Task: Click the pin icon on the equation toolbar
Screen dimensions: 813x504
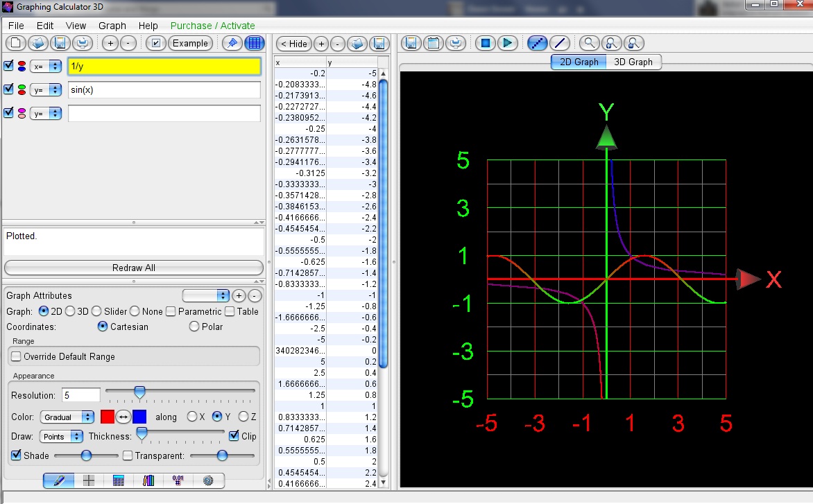Action: pyautogui.click(x=232, y=43)
